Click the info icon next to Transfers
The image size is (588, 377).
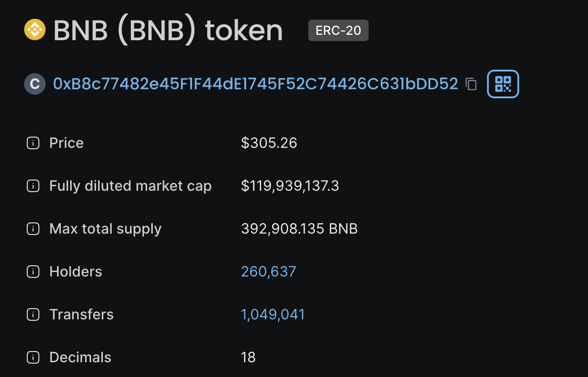(33, 314)
